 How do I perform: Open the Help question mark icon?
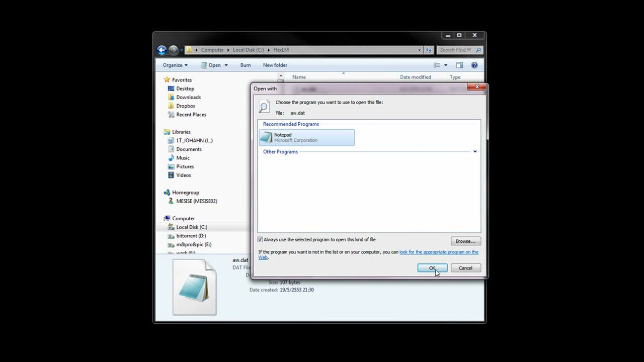click(474, 65)
